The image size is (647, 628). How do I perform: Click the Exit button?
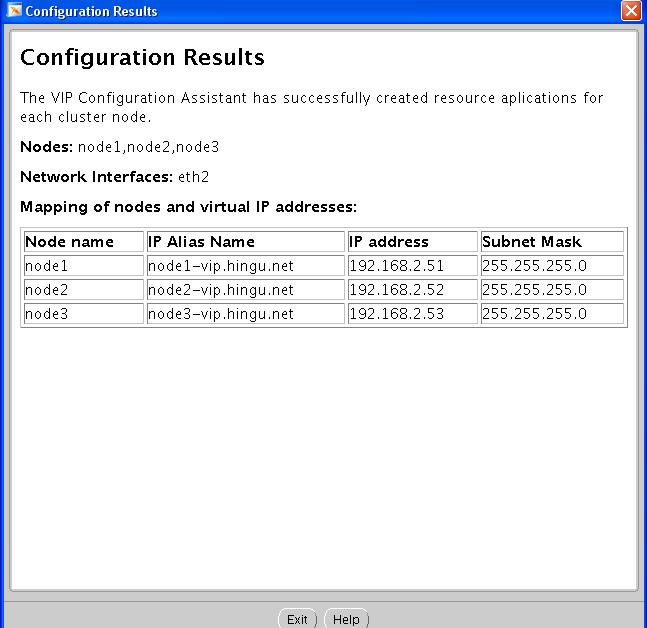pyautogui.click(x=297, y=619)
